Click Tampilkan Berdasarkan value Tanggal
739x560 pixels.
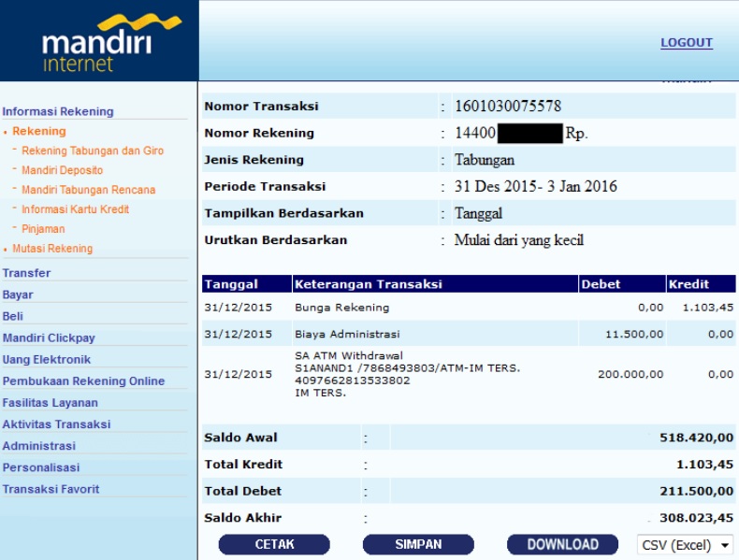pos(478,213)
